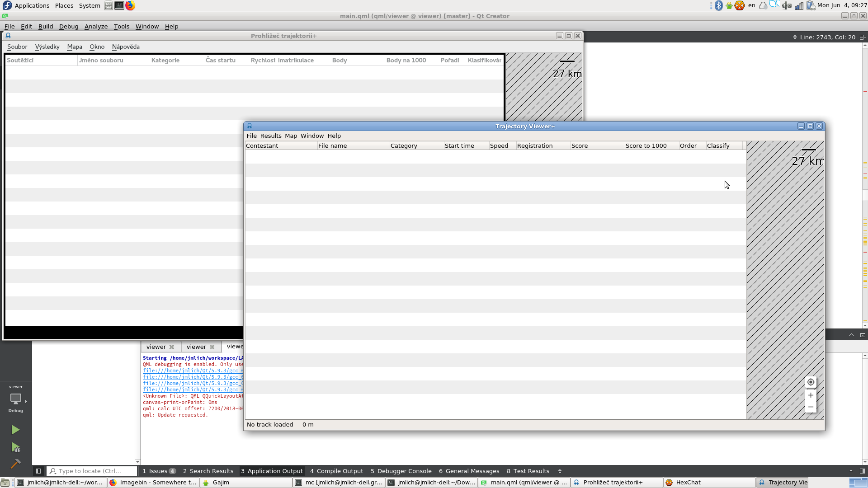The height and width of the screenshot is (488, 868).
Task: Open the workspace switcher in bottom panel
Action: tap(858, 483)
